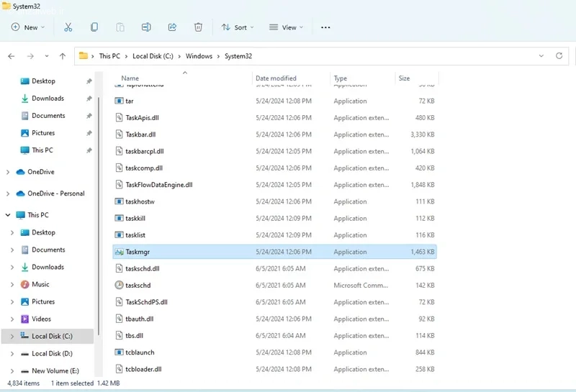Open Downloads in Quick access

[48, 99]
